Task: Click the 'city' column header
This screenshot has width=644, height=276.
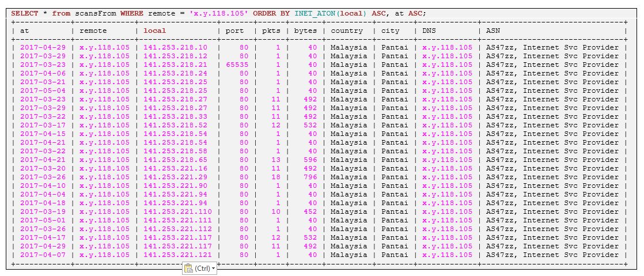Action: point(390,31)
